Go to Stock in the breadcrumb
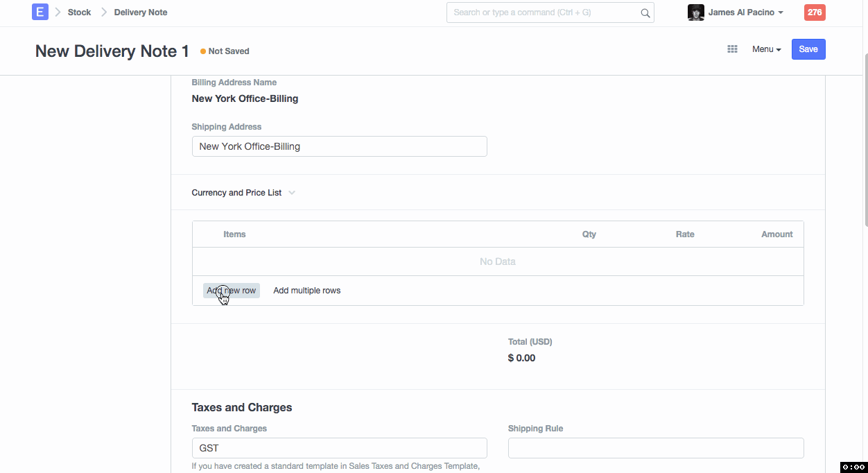 79,12
